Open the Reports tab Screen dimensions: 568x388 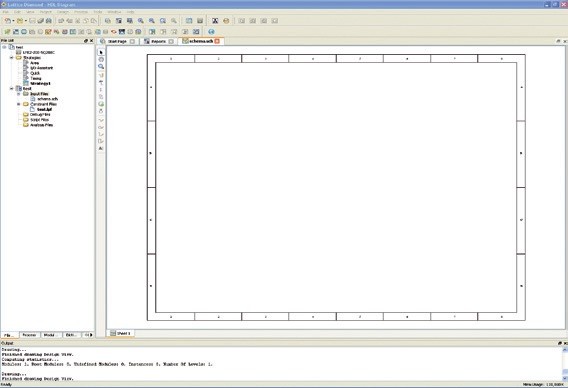click(x=158, y=41)
